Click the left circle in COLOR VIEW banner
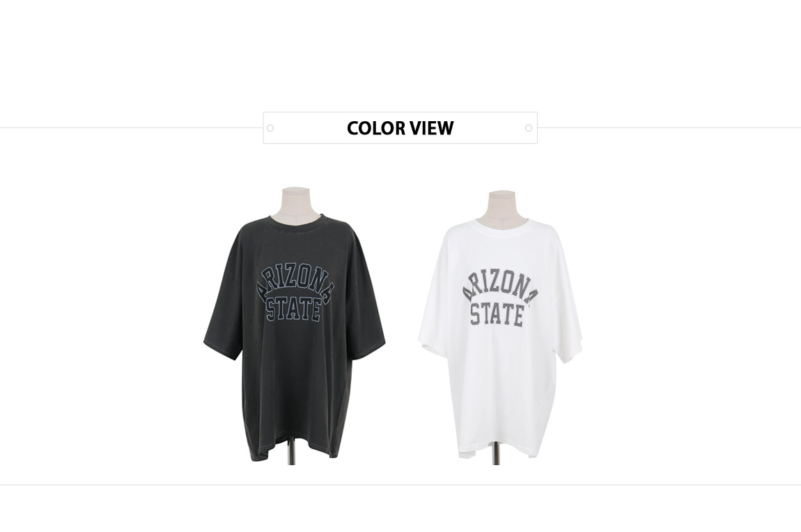This screenshot has height=532, width=801. pyautogui.click(x=270, y=128)
